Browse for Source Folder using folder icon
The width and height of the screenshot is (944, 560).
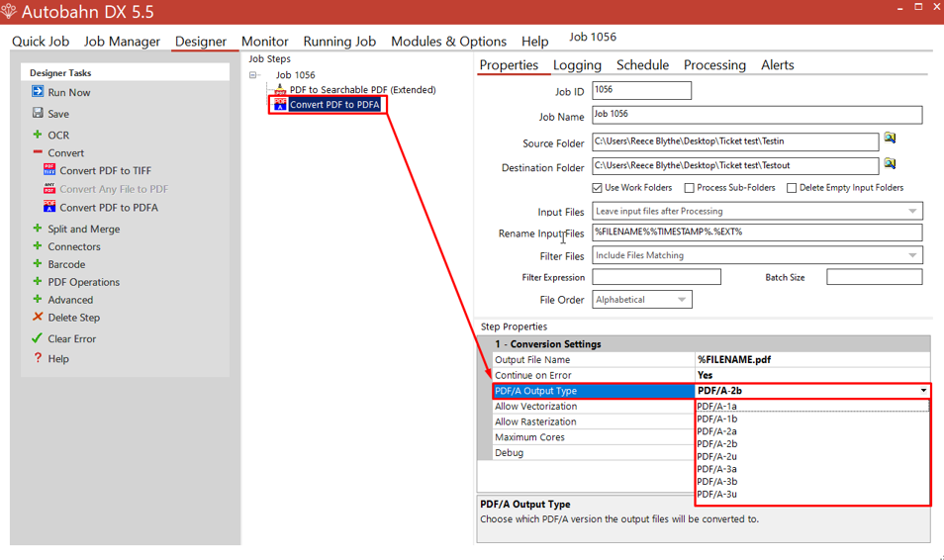tap(890, 139)
